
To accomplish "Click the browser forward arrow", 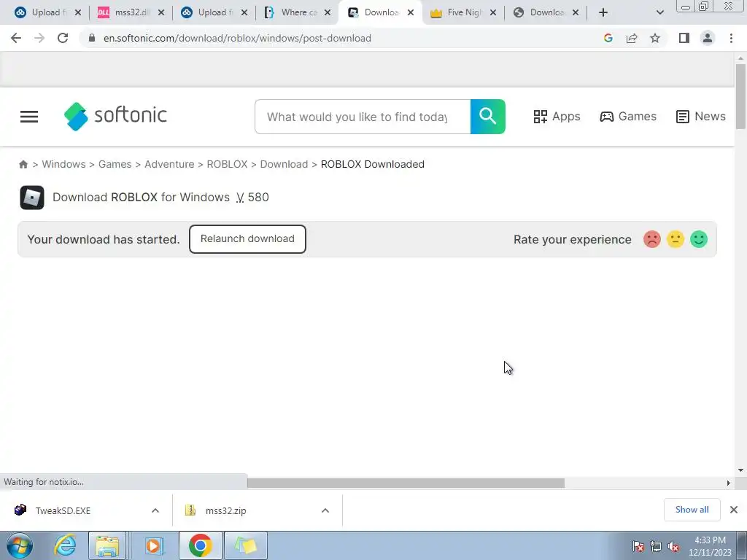I will (x=39, y=38).
